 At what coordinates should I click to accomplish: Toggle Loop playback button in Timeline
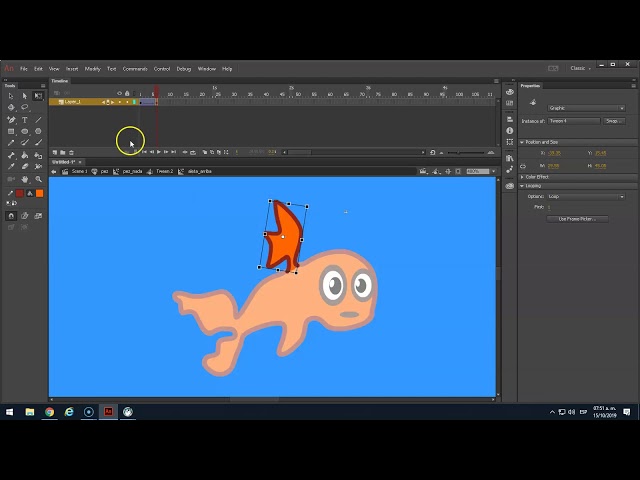[193, 152]
